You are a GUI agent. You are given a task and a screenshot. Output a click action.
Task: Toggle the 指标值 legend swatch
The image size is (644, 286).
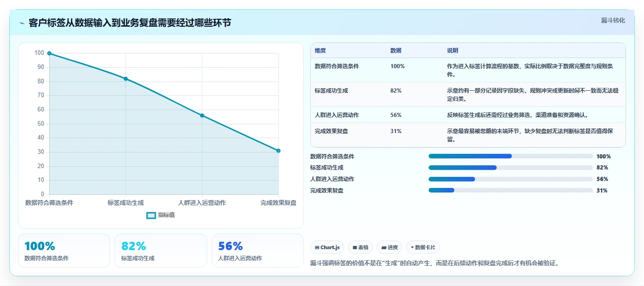[151, 215]
